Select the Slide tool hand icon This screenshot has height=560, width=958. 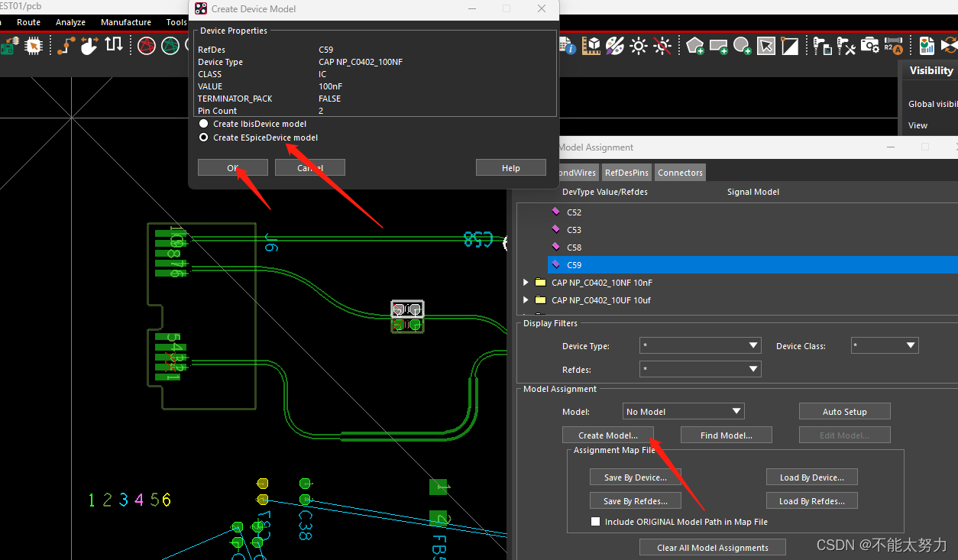(x=89, y=46)
